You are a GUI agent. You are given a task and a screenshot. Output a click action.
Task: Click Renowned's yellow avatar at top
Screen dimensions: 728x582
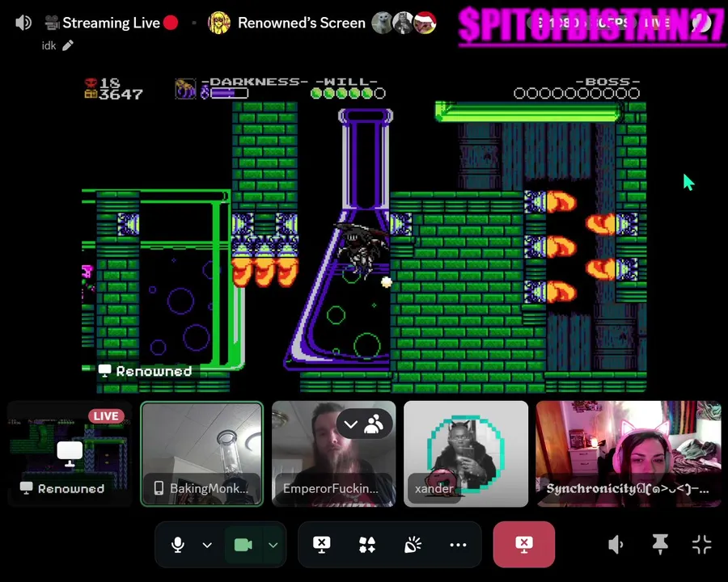click(x=219, y=23)
